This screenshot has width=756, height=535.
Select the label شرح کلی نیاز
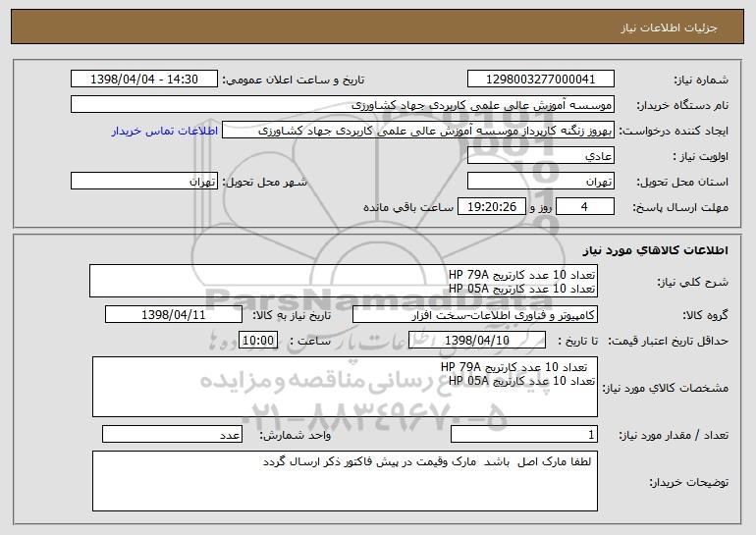(x=693, y=282)
